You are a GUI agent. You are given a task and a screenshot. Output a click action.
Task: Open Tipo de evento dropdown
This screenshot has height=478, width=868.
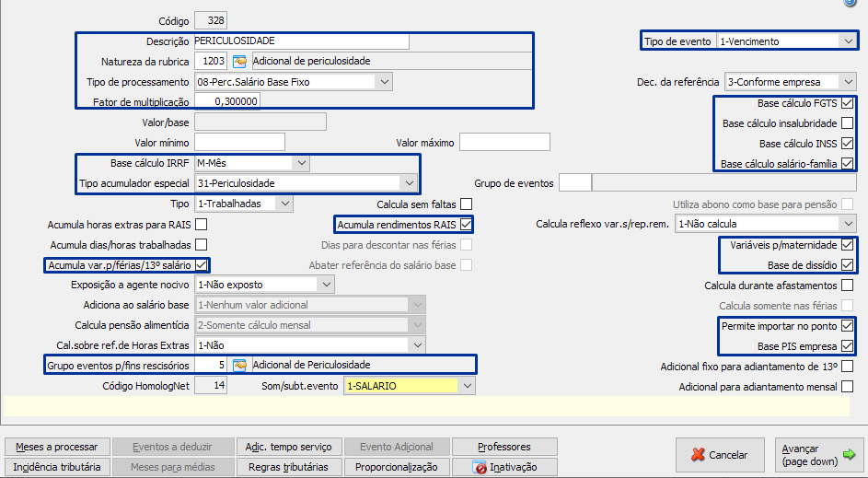click(848, 41)
